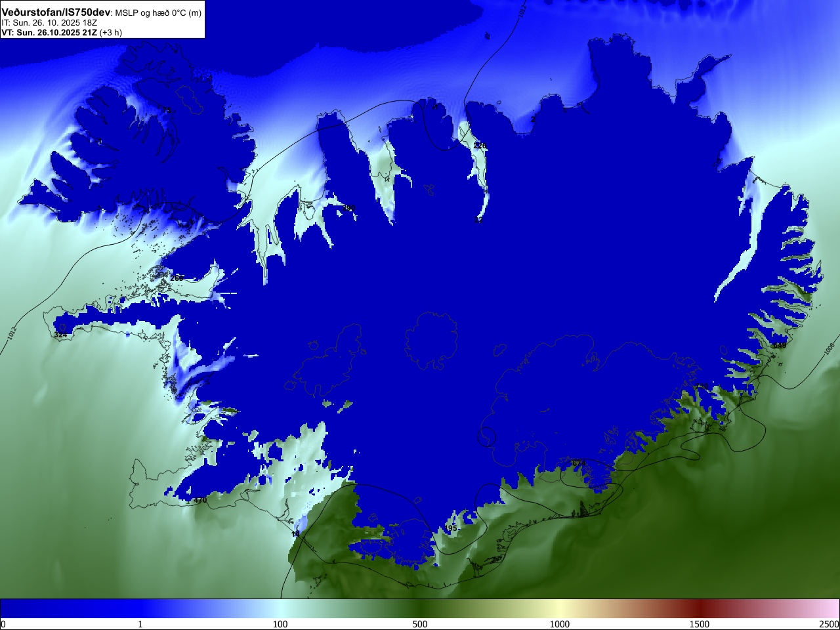Viewport: 840px width, 630px height.
Task: Click the 1012 isobar label at left edge
Action: click(12, 333)
